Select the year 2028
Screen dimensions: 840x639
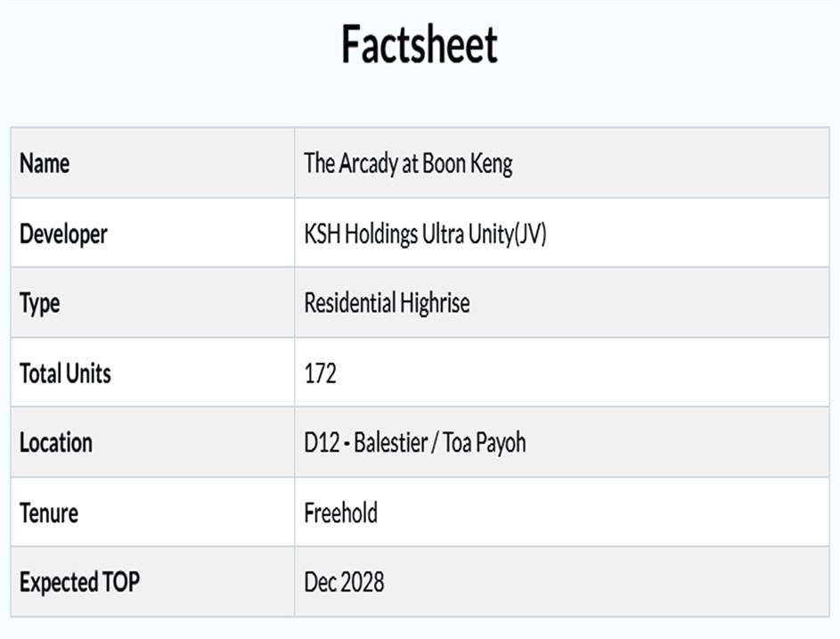tap(363, 583)
